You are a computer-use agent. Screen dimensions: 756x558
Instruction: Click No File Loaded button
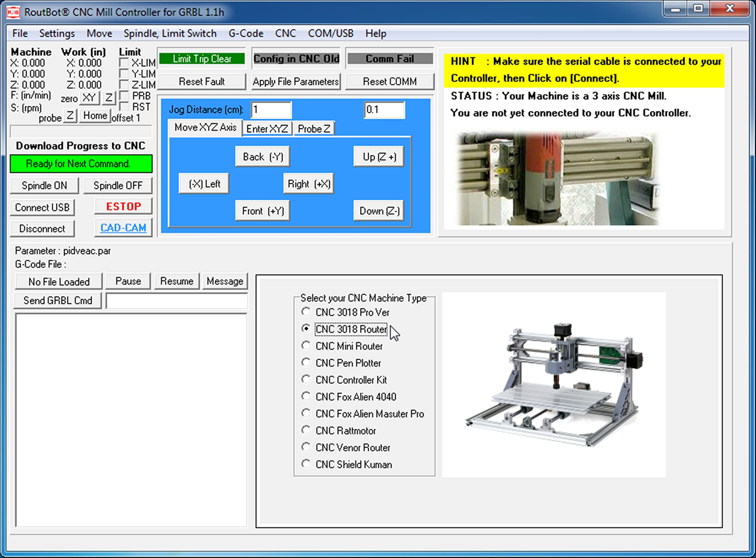[x=59, y=282]
